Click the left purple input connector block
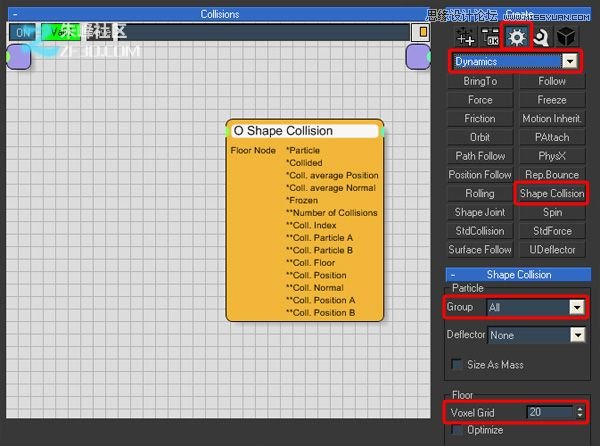 18,57
